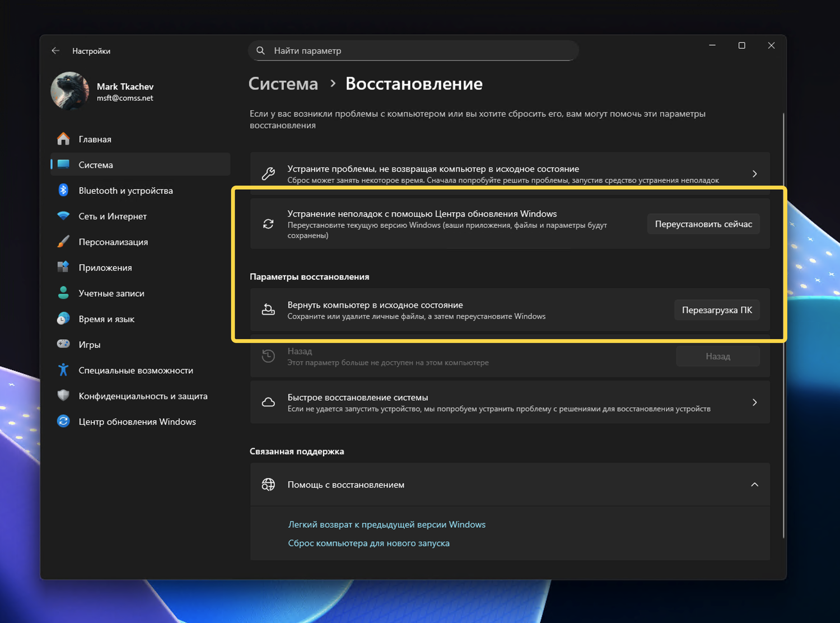Click the globe icon for Помощь с восстановлением

coord(268,485)
